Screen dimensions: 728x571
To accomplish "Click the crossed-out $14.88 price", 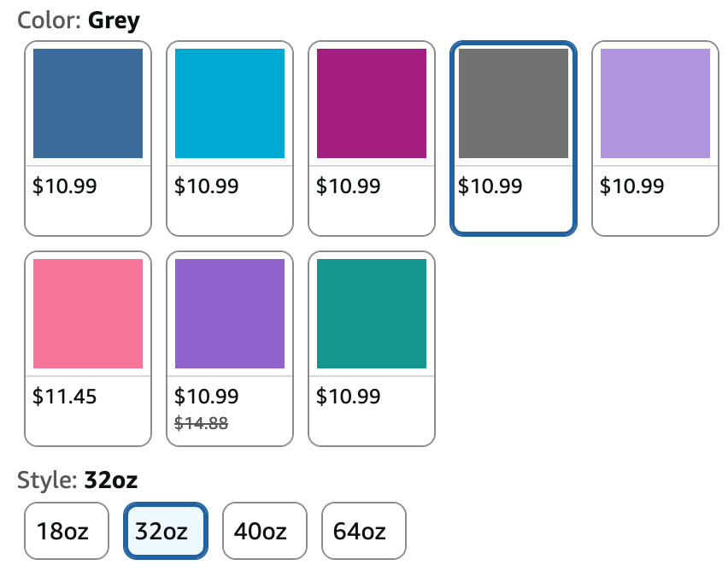I will tap(202, 422).
